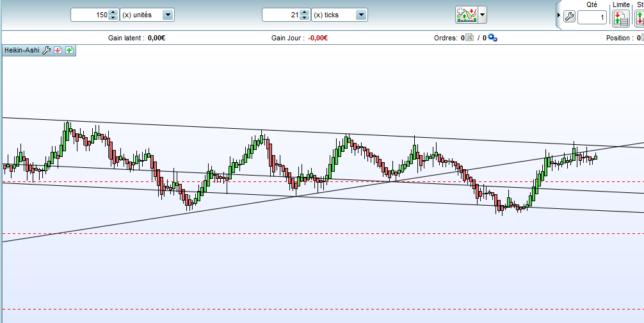Image resolution: width=644 pixels, height=323 pixels.
Task: Click the red down-arrow icon beside Heikin-Ashi
Action: [x=58, y=50]
